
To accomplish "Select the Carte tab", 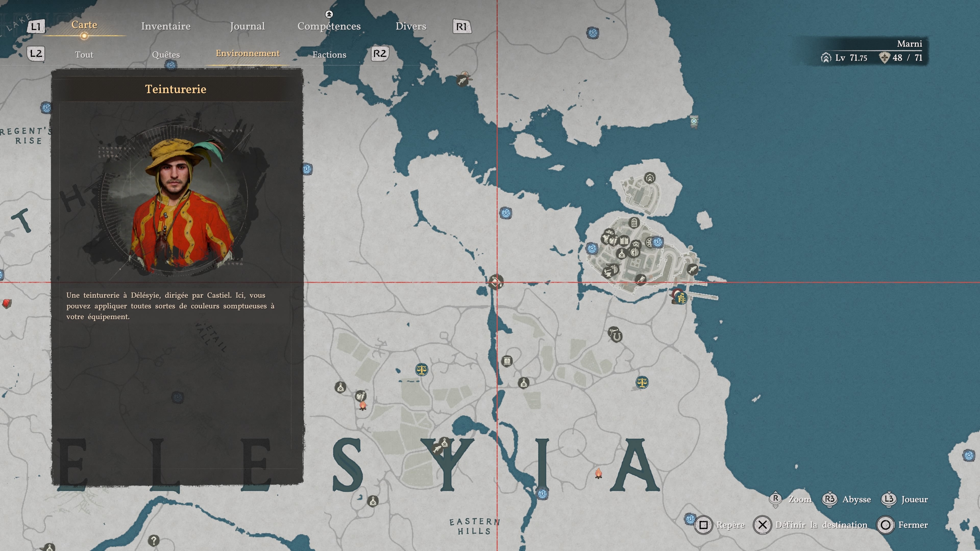I will 84,25.
